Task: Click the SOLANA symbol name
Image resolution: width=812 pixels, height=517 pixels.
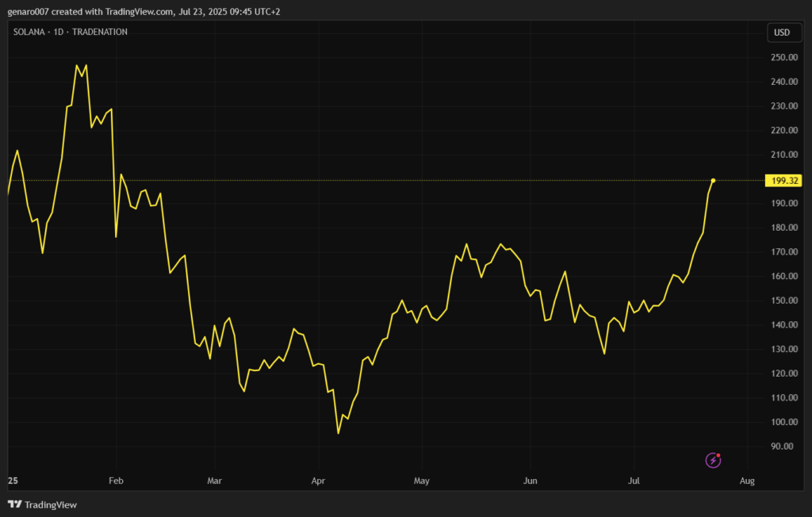Action: (x=30, y=32)
